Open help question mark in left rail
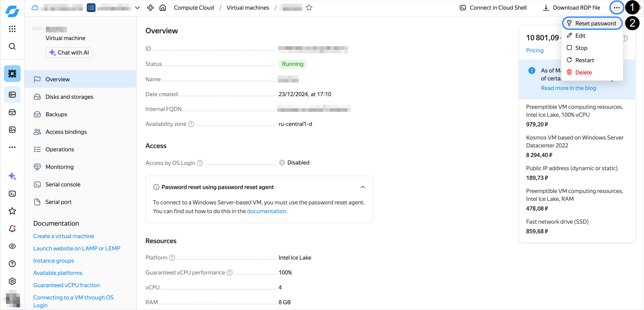This screenshot has width=644, height=310. point(12,264)
